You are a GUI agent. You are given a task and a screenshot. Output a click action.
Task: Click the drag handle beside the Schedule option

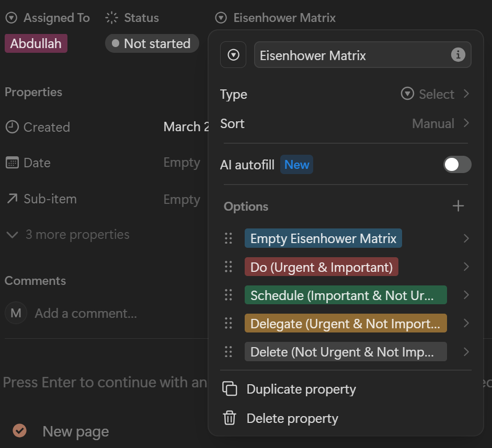(x=228, y=295)
